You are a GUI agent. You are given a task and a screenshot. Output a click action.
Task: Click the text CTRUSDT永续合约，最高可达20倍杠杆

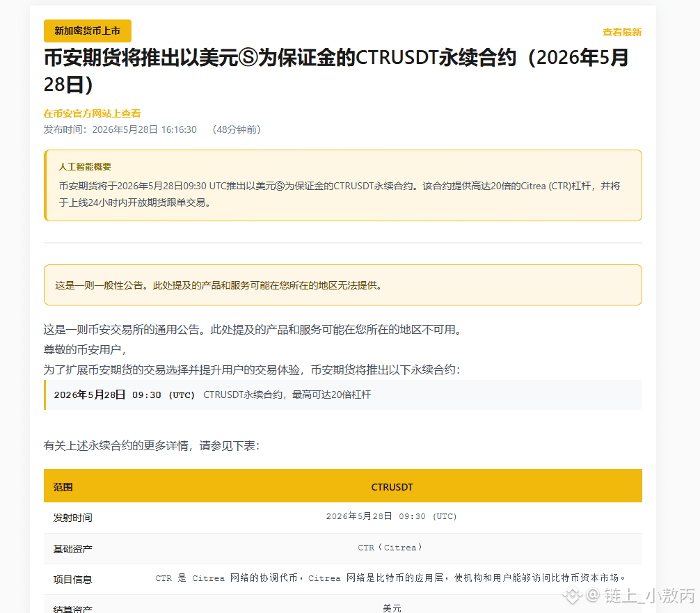click(x=287, y=395)
